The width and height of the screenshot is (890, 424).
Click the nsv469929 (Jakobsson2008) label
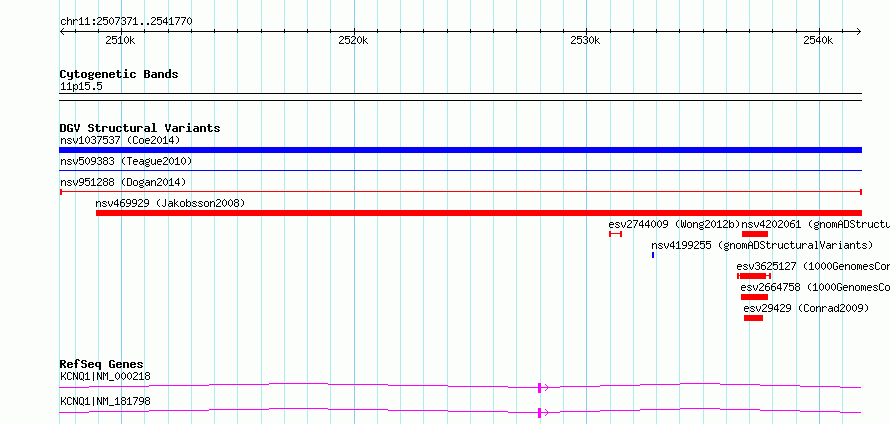[x=170, y=203]
